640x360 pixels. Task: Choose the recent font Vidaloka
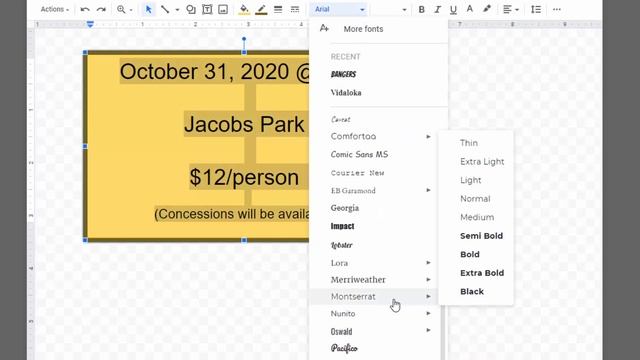346,93
